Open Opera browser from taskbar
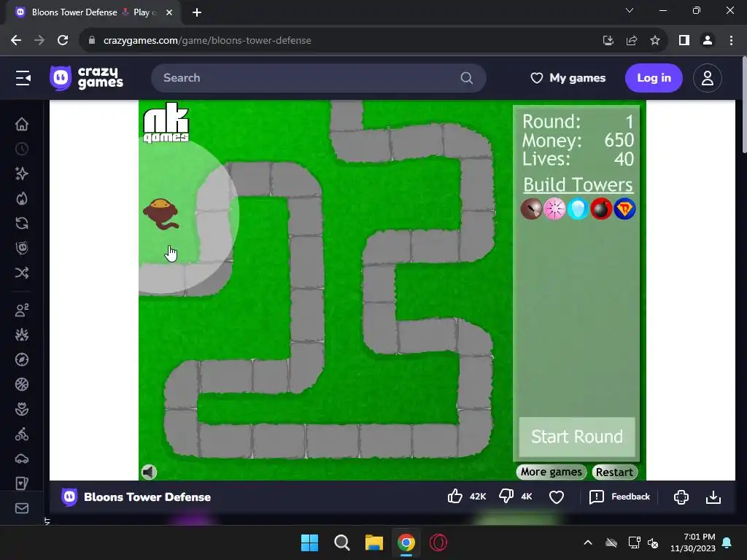This screenshot has width=747, height=560. click(438, 542)
